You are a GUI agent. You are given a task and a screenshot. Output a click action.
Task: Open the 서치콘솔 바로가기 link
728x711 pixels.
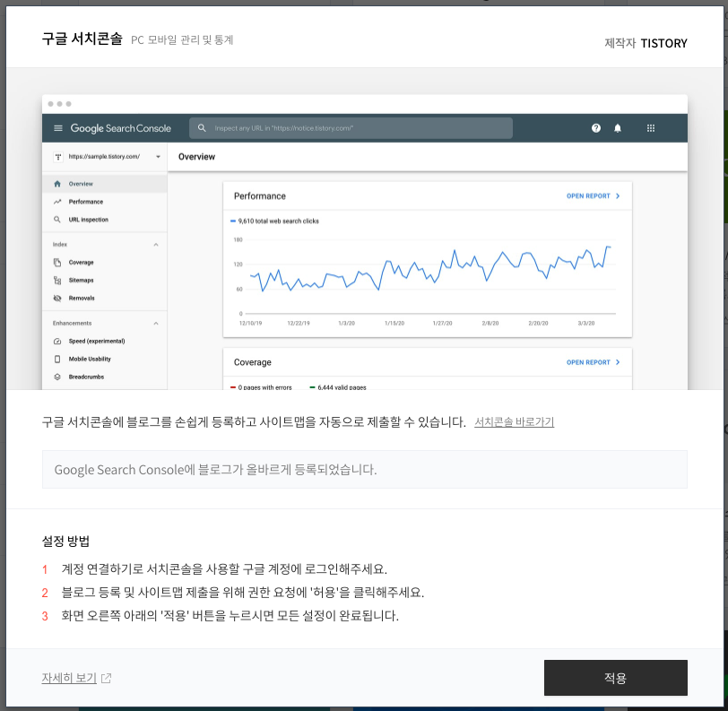pos(514,421)
